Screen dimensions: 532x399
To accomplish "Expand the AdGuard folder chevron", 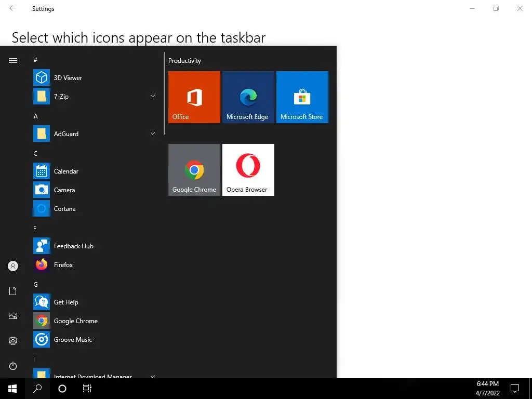I will pos(153,134).
